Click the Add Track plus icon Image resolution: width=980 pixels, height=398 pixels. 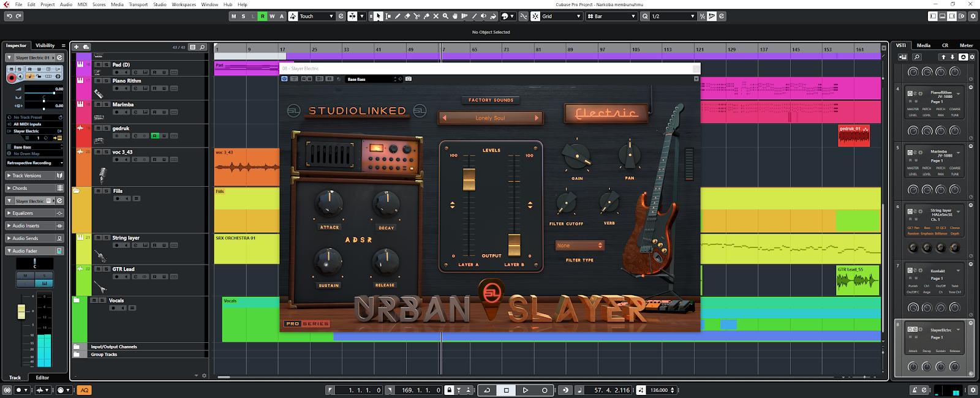pyautogui.click(x=77, y=47)
